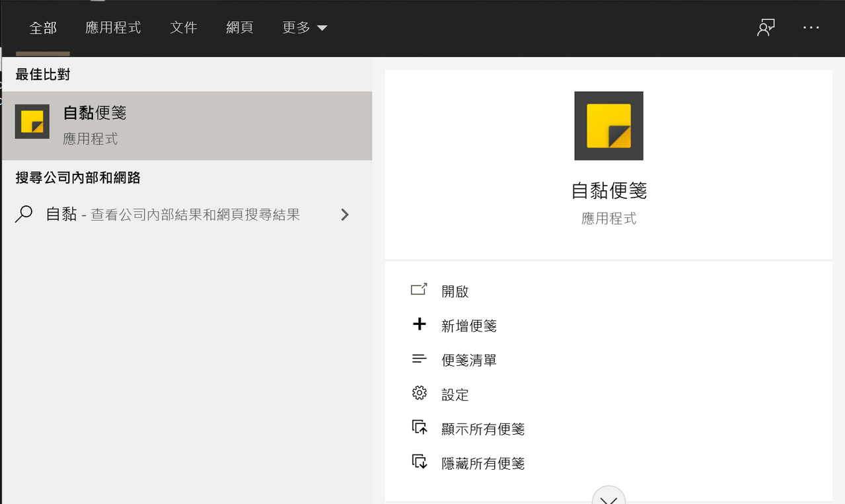Collapse actions list with bottom circular chevron
845x504 pixels.
(608, 495)
